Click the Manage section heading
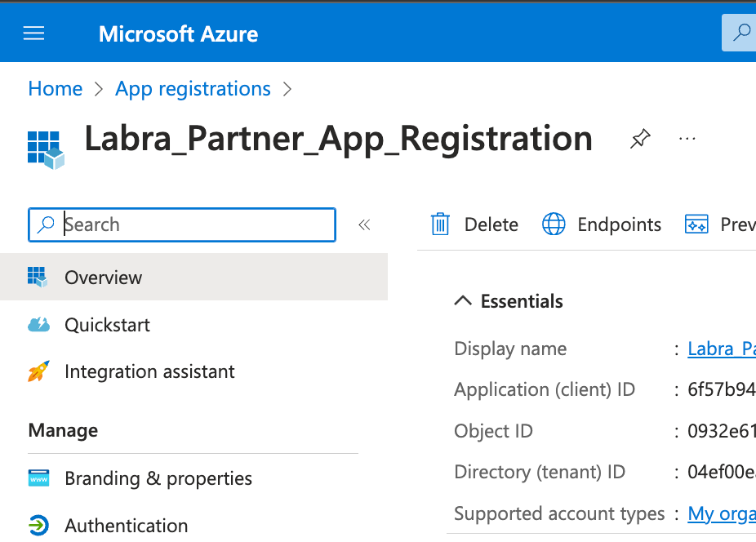Viewport: 756px width, 542px height. click(63, 430)
